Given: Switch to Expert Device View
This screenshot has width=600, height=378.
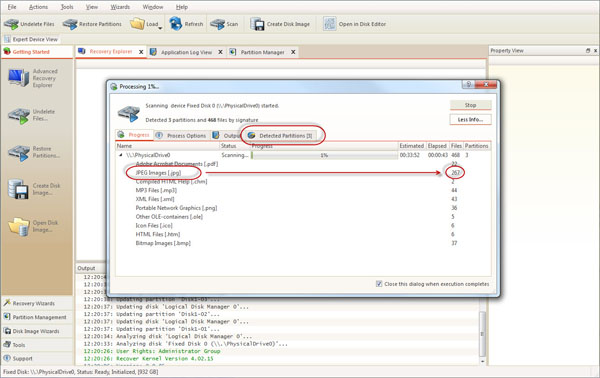Looking at the screenshot, I should [31, 39].
